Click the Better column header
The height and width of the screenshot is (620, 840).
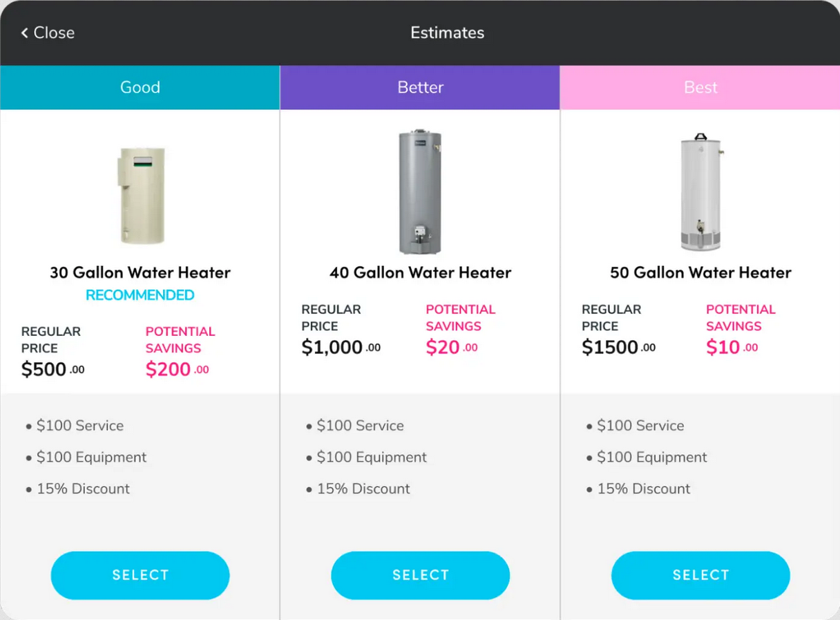pos(420,87)
